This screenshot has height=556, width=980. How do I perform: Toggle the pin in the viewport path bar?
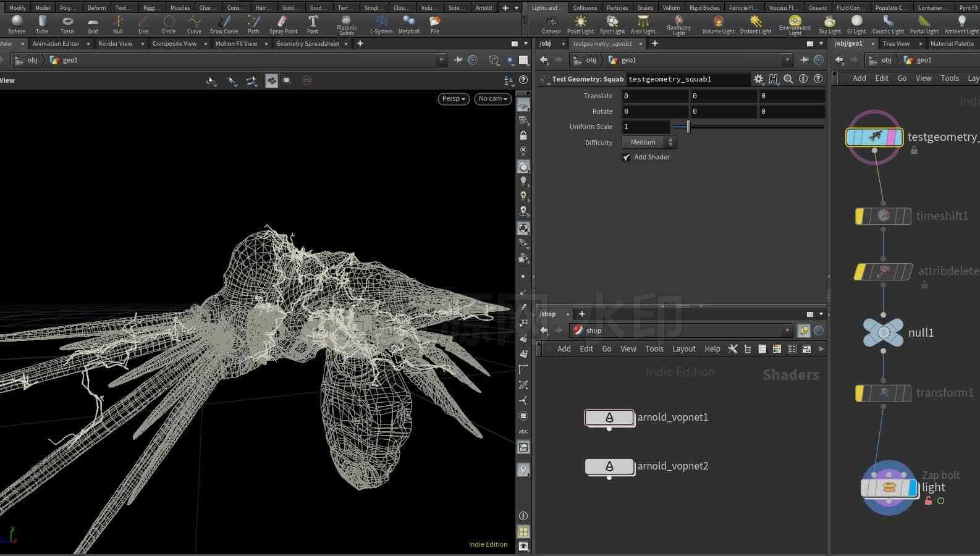[458, 60]
